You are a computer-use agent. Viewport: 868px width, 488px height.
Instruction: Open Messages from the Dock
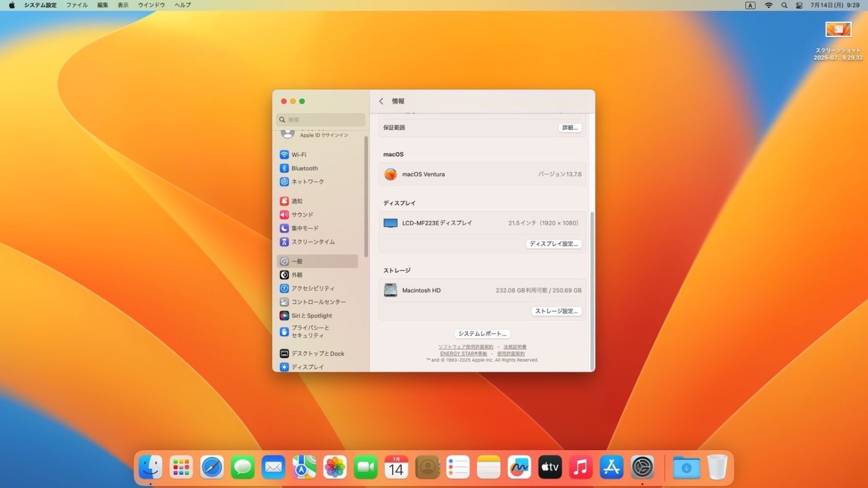pos(242,467)
